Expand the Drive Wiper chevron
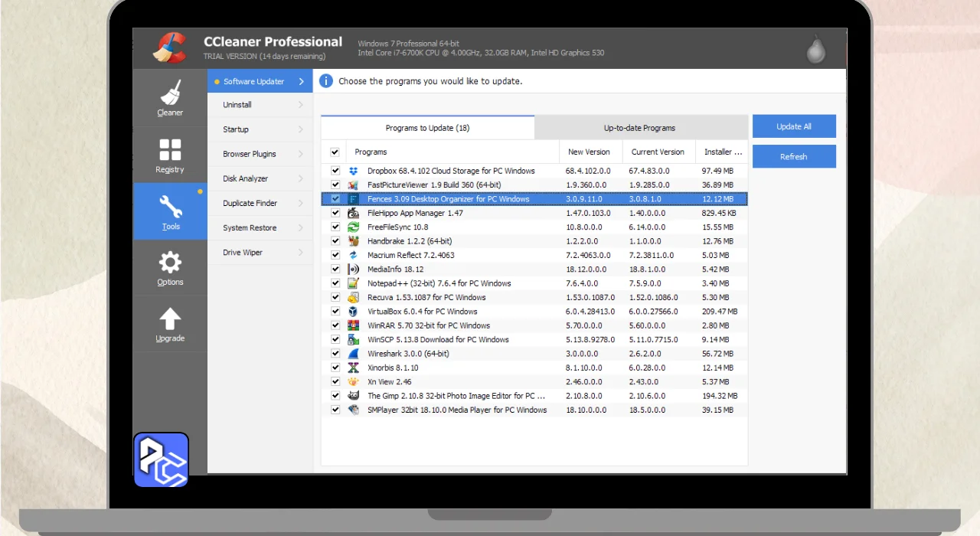Image resolution: width=980 pixels, height=536 pixels. point(301,253)
